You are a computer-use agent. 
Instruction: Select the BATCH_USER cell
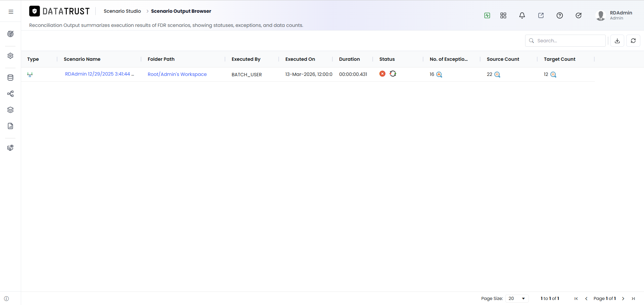(x=247, y=75)
